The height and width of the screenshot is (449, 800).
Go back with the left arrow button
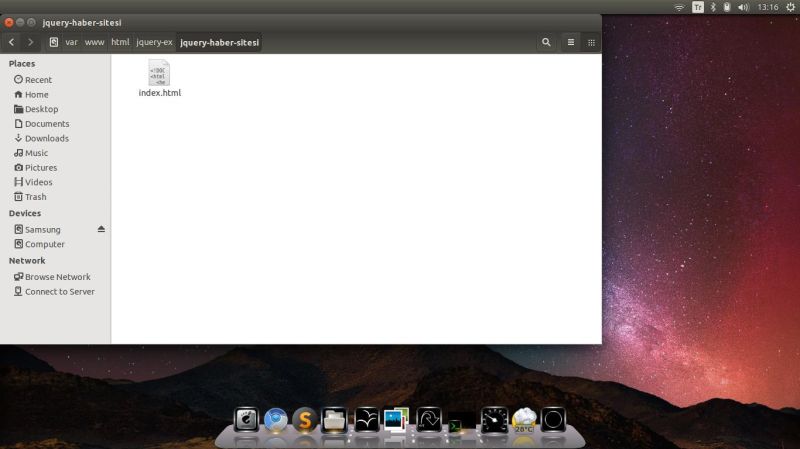click(x=12, y=42)
